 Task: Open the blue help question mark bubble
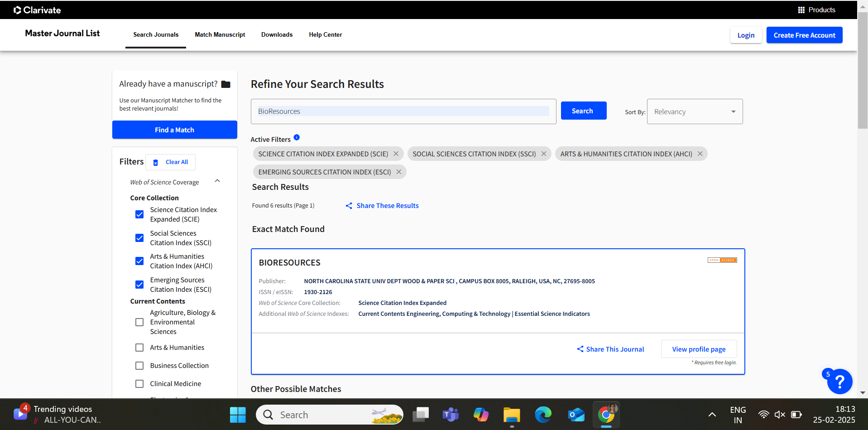(839, 382)
